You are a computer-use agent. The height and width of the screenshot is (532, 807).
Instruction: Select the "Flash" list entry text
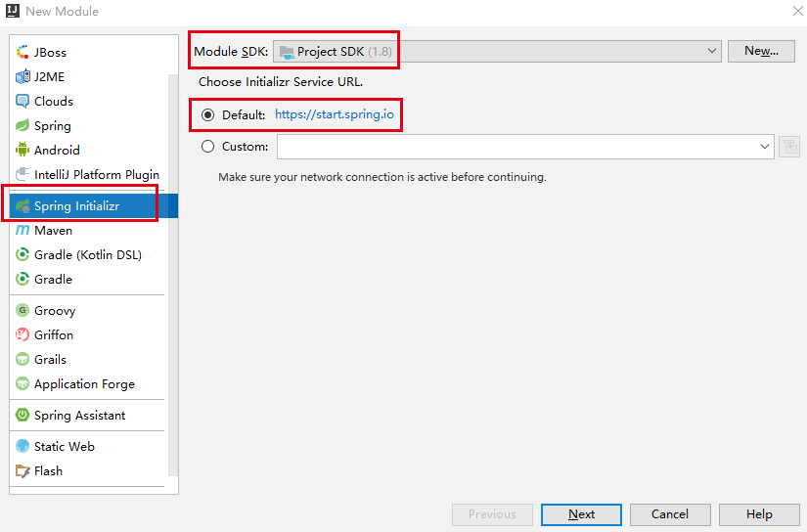pyautogui.click(x=48, y=471)
